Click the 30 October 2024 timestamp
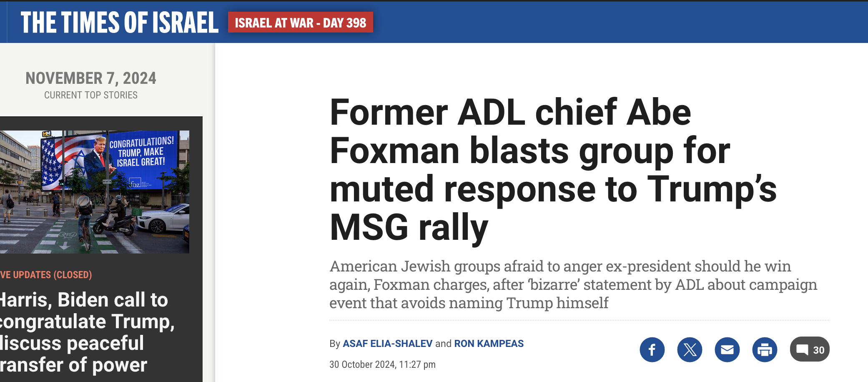 coord(382,364)
